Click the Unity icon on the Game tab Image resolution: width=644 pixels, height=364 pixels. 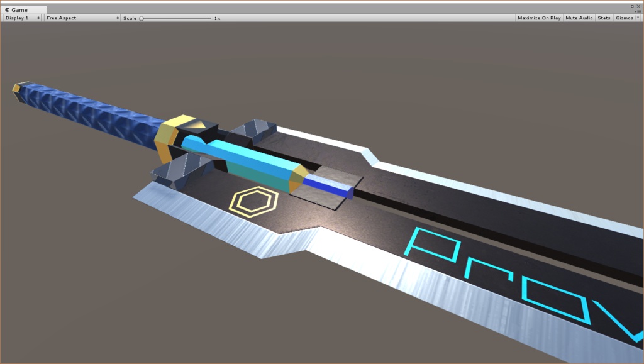[x=7, y=9]
